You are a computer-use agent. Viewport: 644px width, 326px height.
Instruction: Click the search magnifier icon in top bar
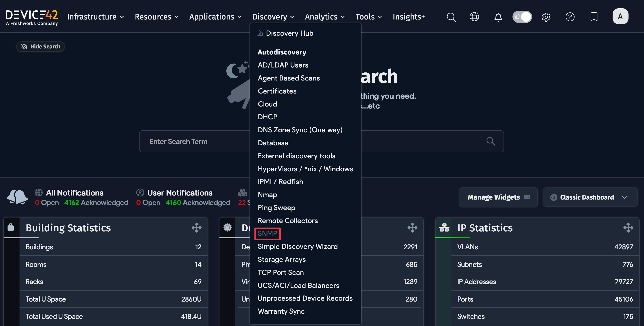pyautogui.click(x=451, y=17)
